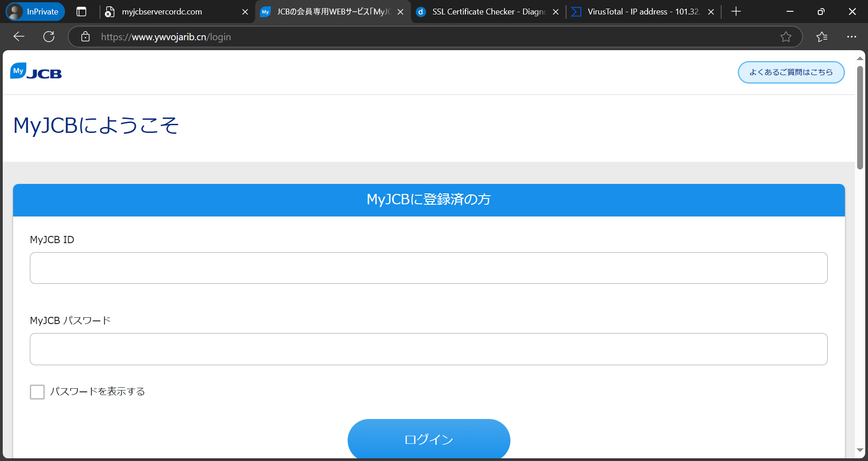The width and height of the screenshot is (868, 461).
Task: Click the JCB tab favicon
Action: point(265,12)
